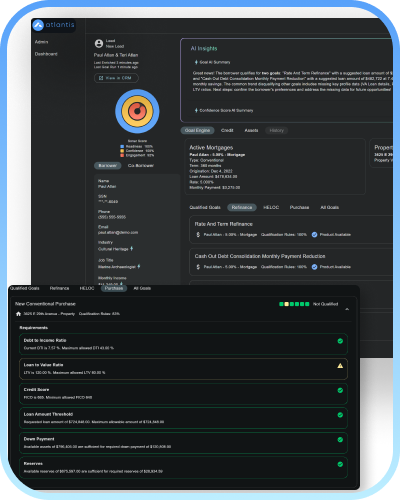
Task: Click the 'New Conventional Purchase' title
Action: click(45, 304)
